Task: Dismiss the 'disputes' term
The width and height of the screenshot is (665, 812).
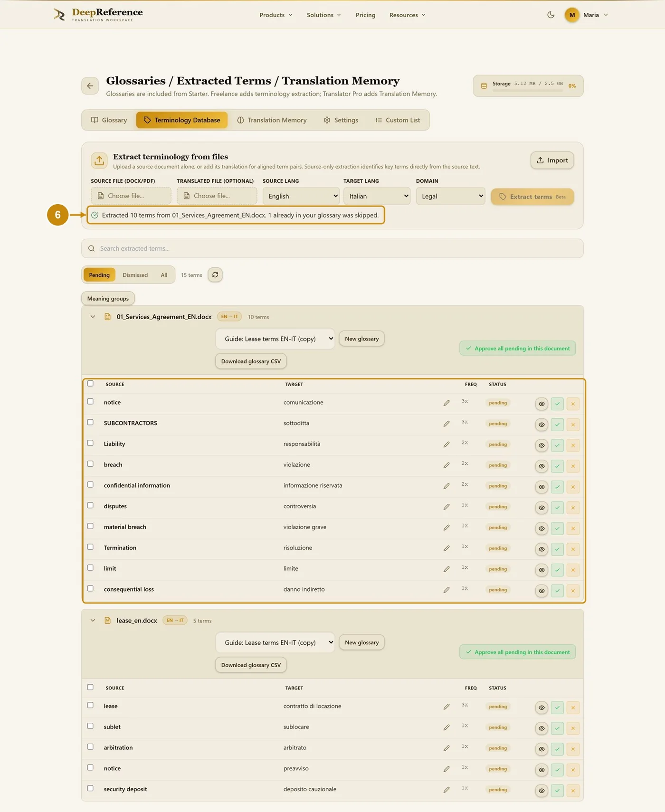Action: point(573,508)
